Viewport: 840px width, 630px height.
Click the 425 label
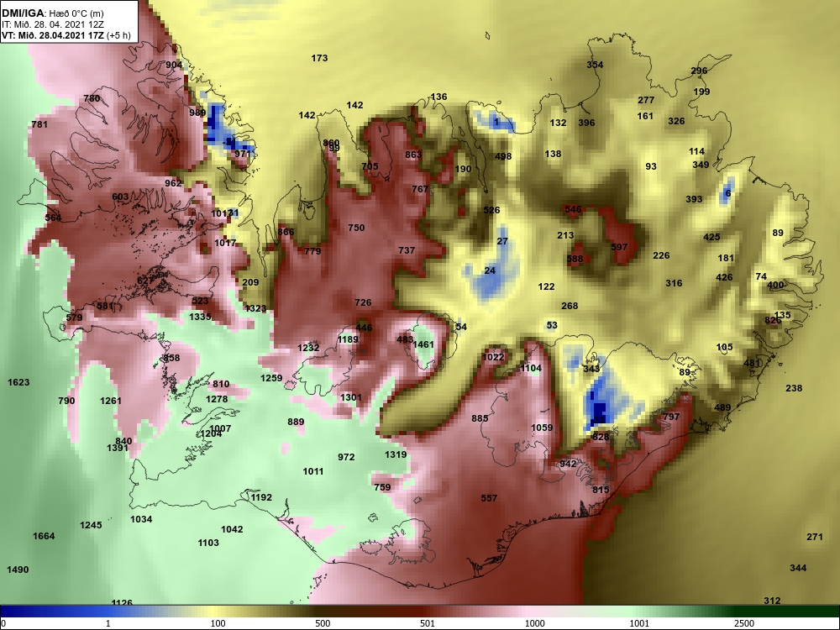[711, 237]
